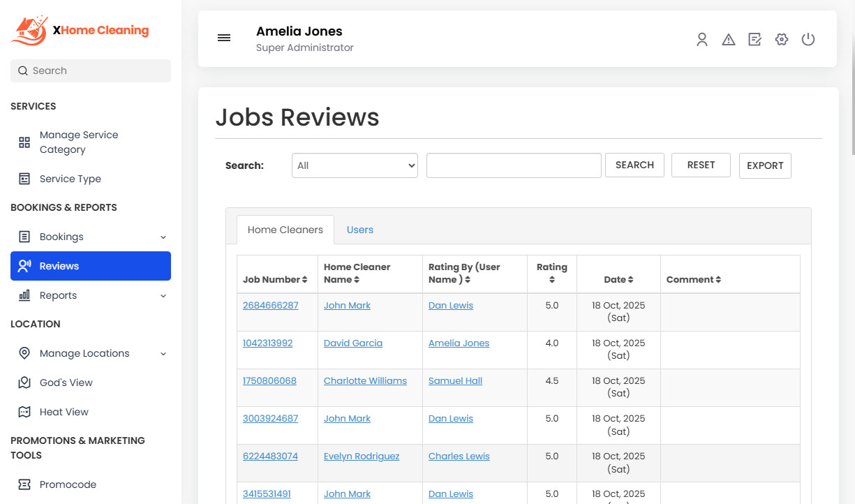855x504 pixels.
Task: Sort table by Comment column
Action: point(693,279)
